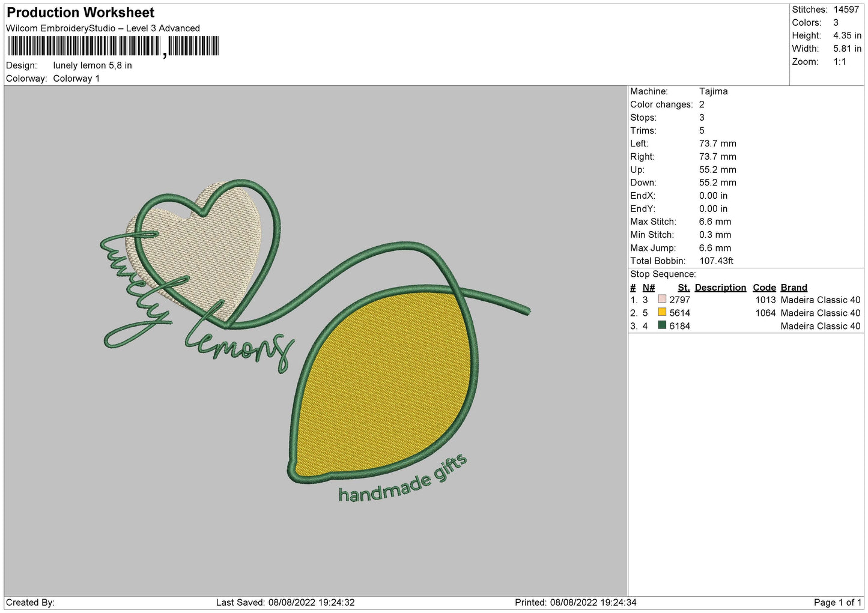Click the Up value '55.2 mm'
This screenshot has height=613, width=868.
[x=717, y=170]
